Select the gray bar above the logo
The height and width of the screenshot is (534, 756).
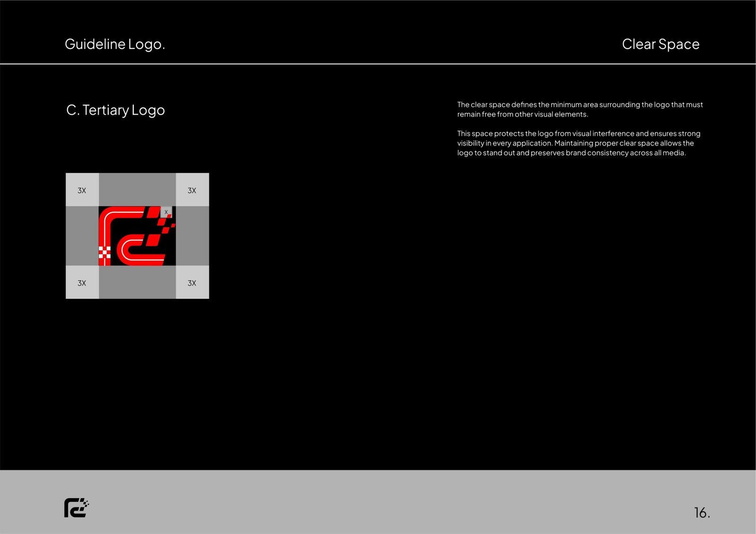(137, 189)
